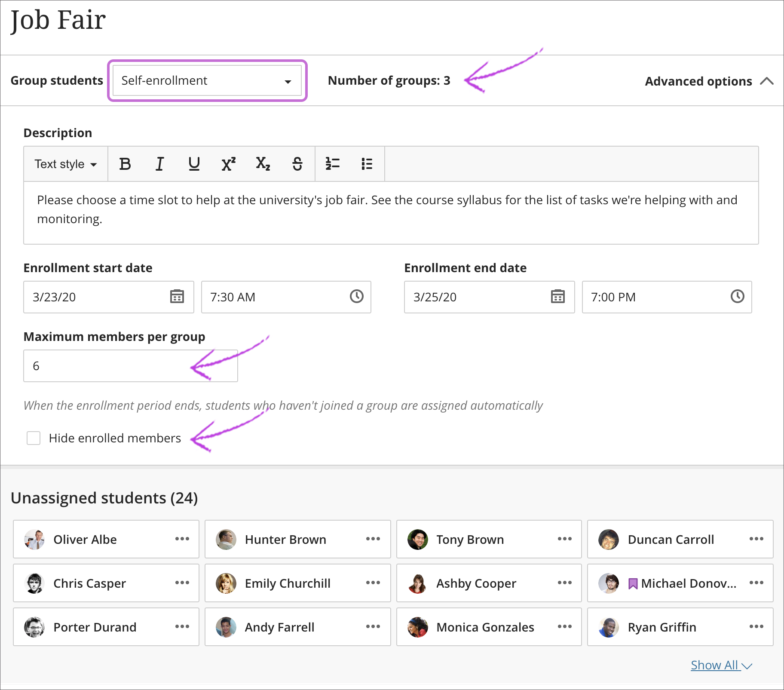784x690 pixels.
Task: Click the underline formatting icon
Action: tap(194, 164)
